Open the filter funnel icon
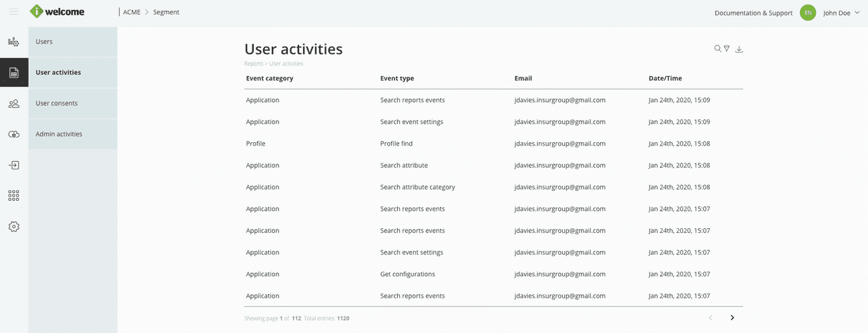The width and height of the screenshot is (868, 333). (x=727, y=49)
